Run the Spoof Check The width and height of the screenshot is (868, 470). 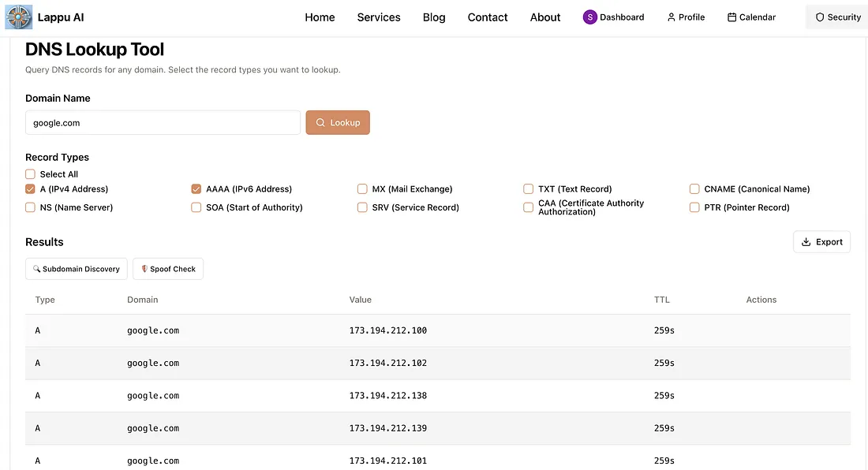(168, 269)
